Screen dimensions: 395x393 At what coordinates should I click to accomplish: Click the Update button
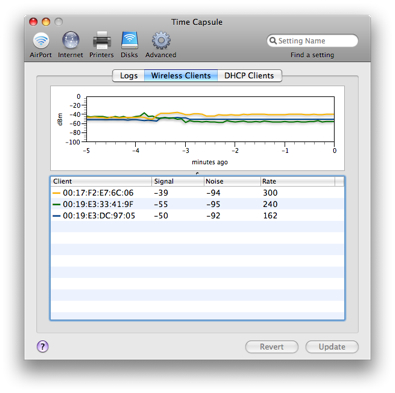332,347
